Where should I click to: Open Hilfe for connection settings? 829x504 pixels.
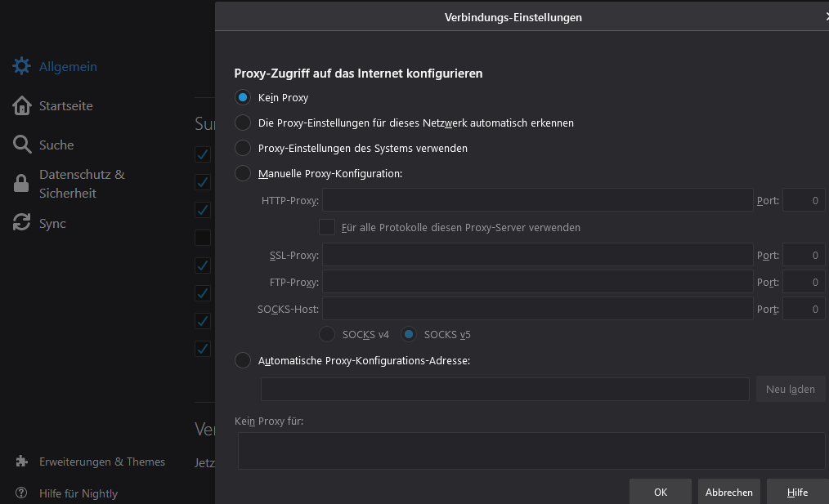pyautogui.click(x=797, y=492)
